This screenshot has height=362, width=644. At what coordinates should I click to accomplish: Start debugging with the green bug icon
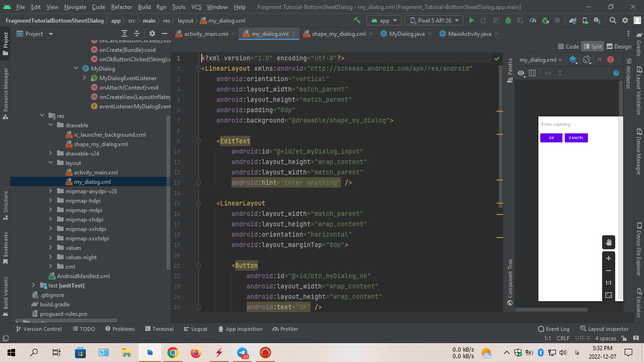click(508, 20)
